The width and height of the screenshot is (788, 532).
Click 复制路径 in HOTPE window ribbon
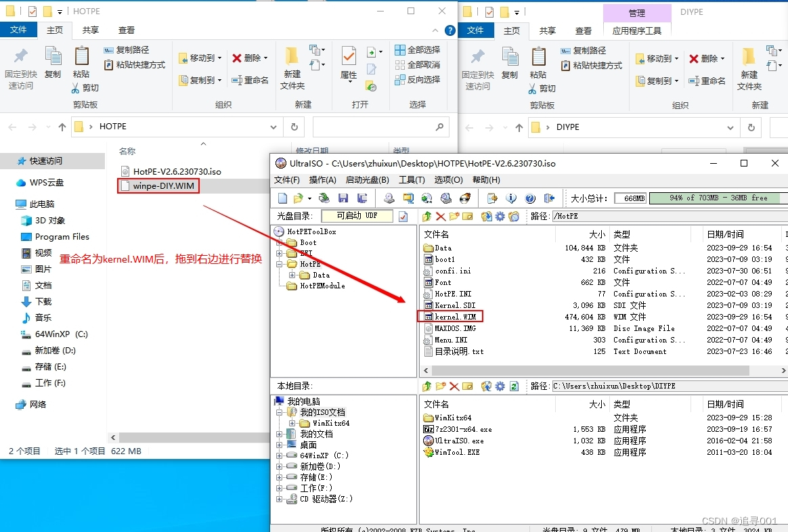click(127, 49)
